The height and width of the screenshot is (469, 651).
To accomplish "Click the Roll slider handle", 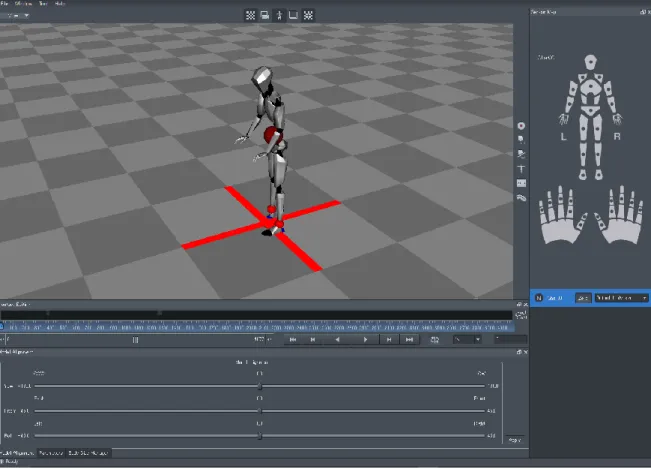I will tap(260, 436).
